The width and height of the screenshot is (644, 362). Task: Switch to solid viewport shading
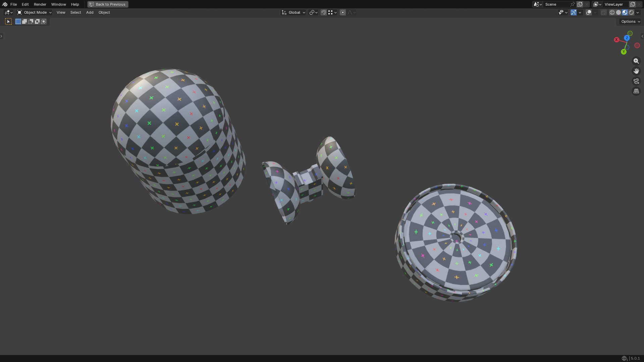tap(619, 12)
